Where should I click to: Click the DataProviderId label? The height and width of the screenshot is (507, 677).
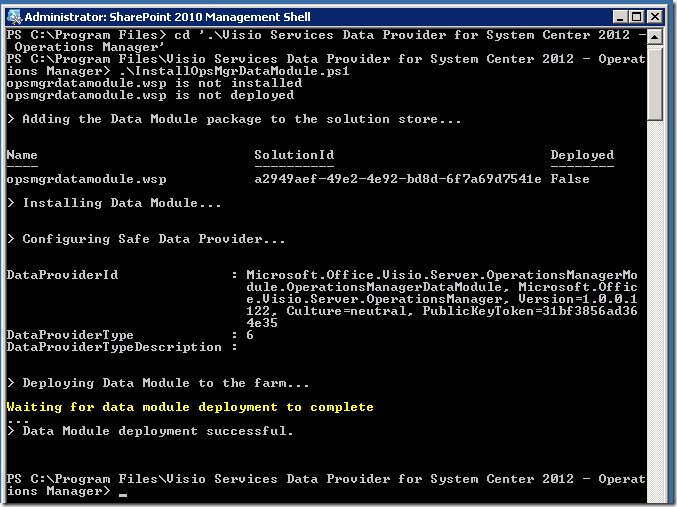[x=62, y=275]
